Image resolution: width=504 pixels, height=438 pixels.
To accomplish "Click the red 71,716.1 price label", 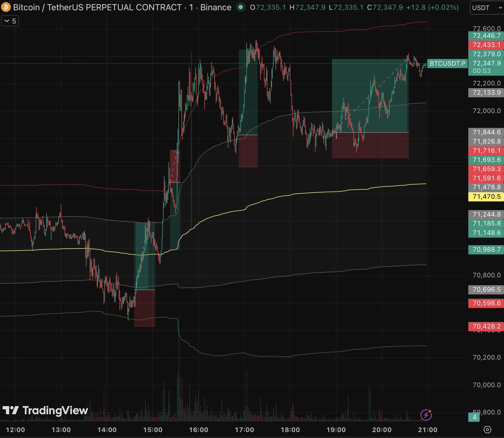I will 486,151.
